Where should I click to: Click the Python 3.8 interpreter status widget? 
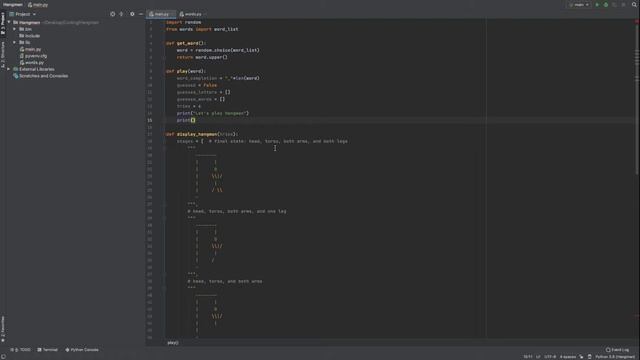pos(615,357)
